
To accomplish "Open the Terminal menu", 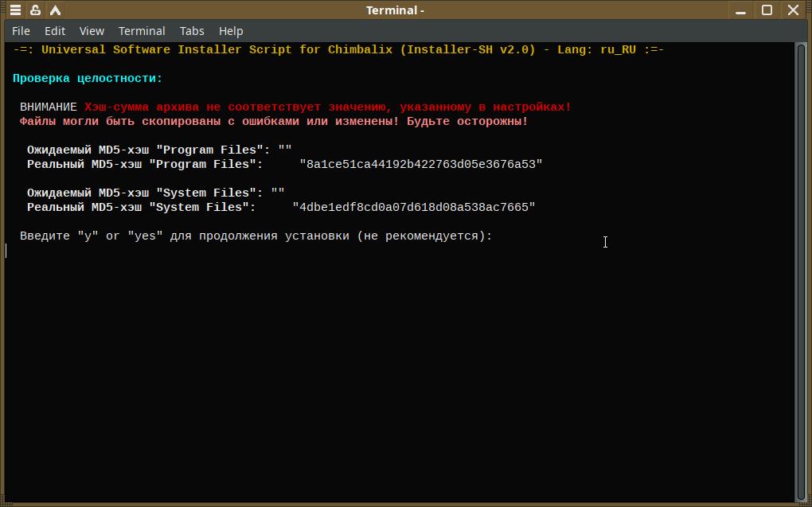I will coord(142,31).
